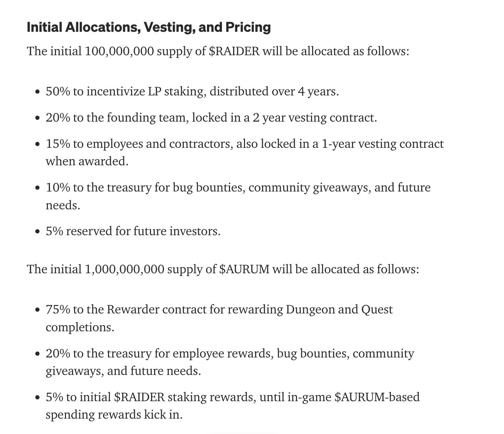Click the 75% Rewarder contract bullet line
504x434 pixels.
219,310
